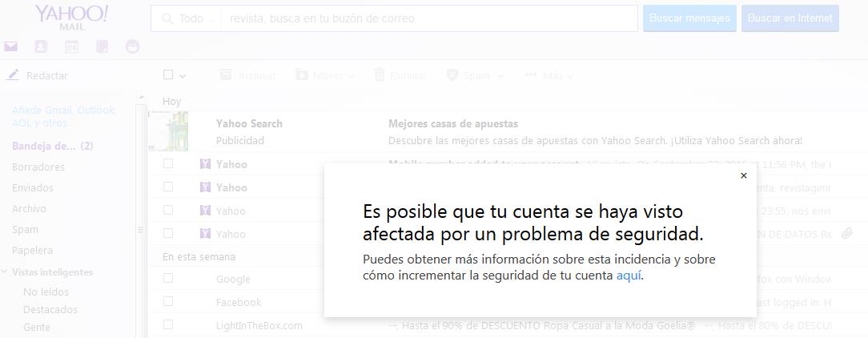Click the search magnifier icon
Screen dimensions: 868x338
coord(167,19)
